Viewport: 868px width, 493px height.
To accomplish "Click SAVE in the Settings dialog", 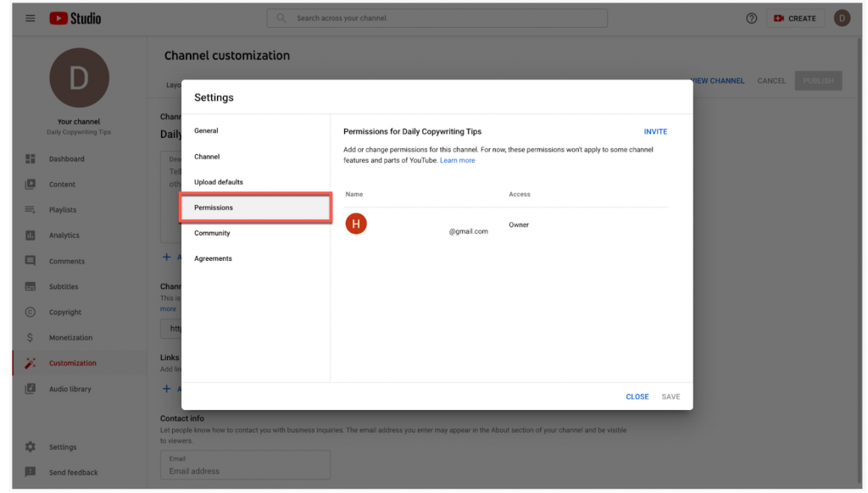I will coord(671,396).
